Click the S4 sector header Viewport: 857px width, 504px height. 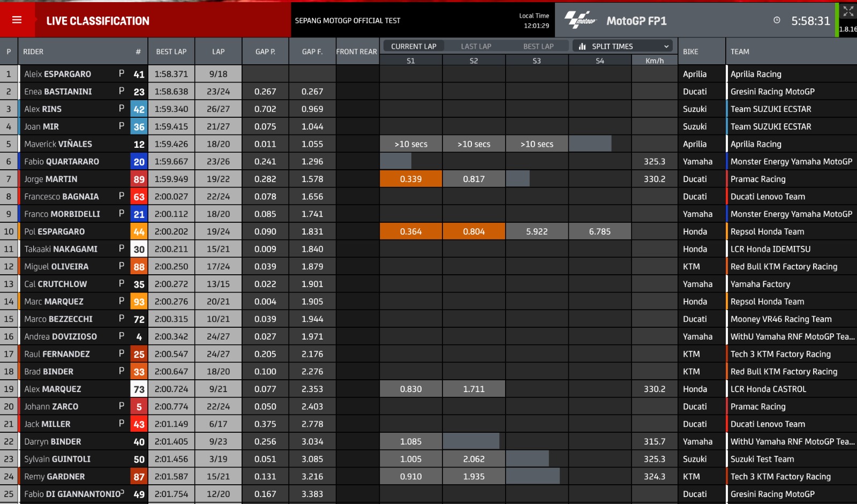(600, 61)
